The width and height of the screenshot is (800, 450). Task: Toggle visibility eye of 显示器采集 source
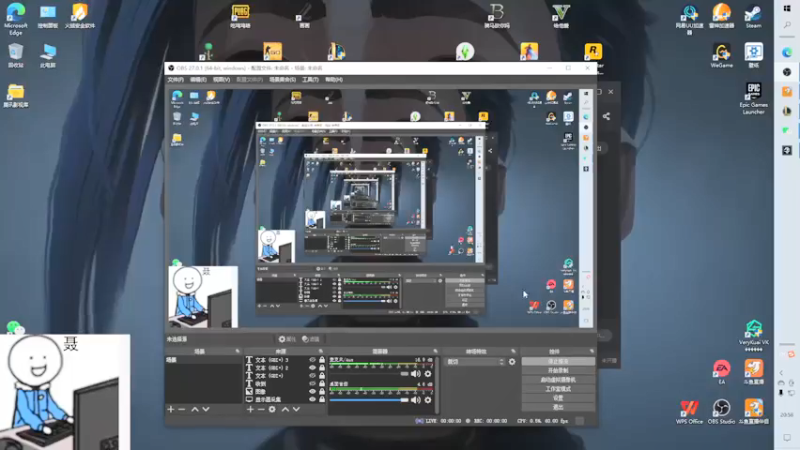point(312,399)
